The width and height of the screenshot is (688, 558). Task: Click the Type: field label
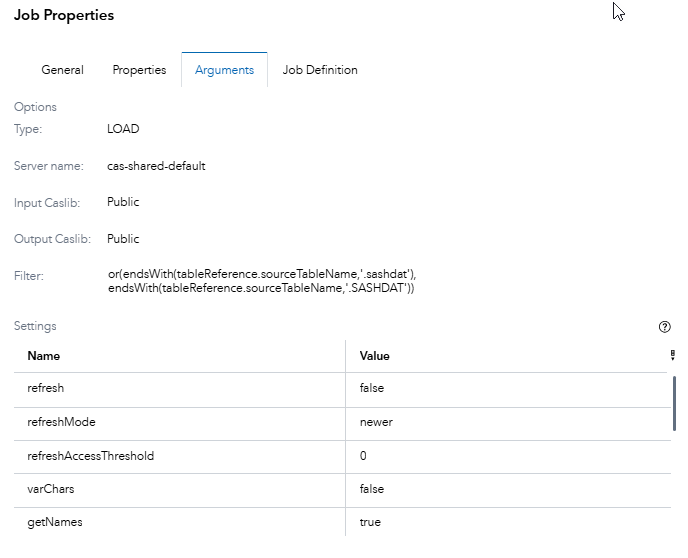coord(28,129)
